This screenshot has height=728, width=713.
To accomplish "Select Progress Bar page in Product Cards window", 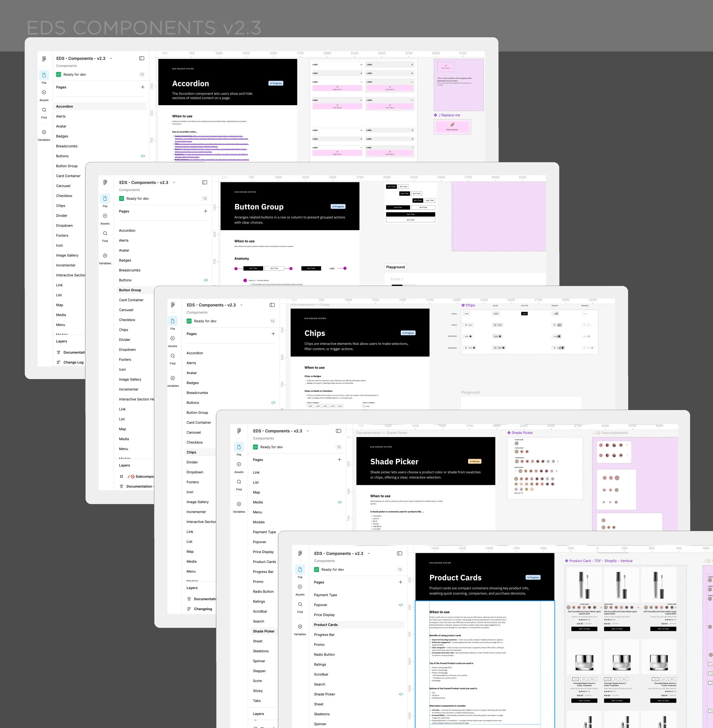I will click(x=324, y=635).
